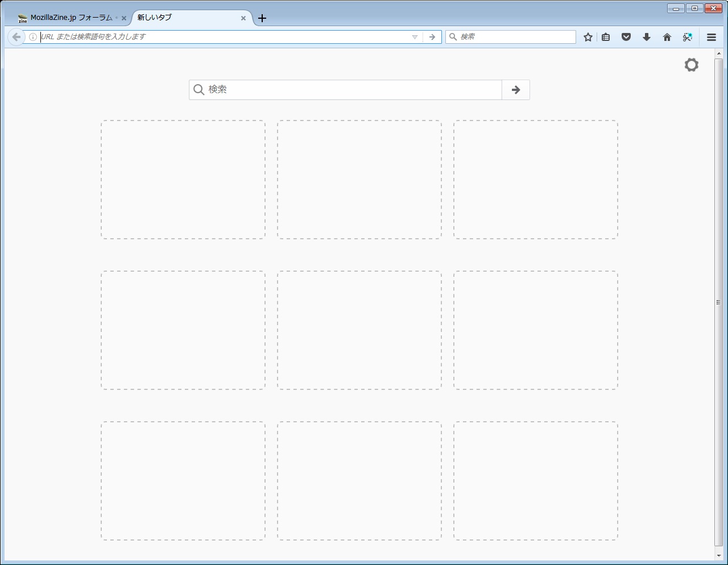Click the Go arrow in the URL bar

point(432,37)
